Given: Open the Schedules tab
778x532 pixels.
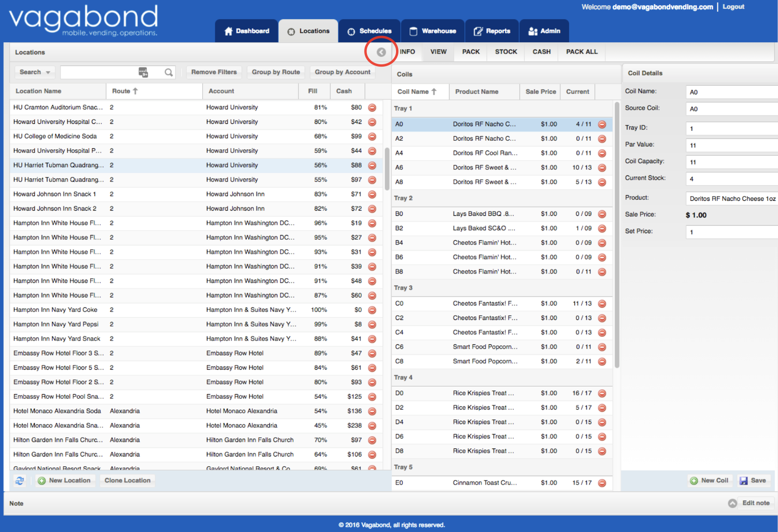Looking at the screenshot, I should pos(369,31).
